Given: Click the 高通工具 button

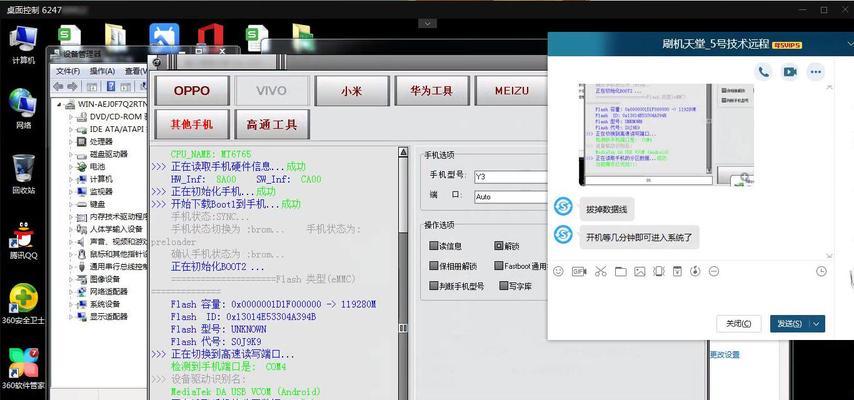Looking at the screenshot, I should (x=272, y=124).
